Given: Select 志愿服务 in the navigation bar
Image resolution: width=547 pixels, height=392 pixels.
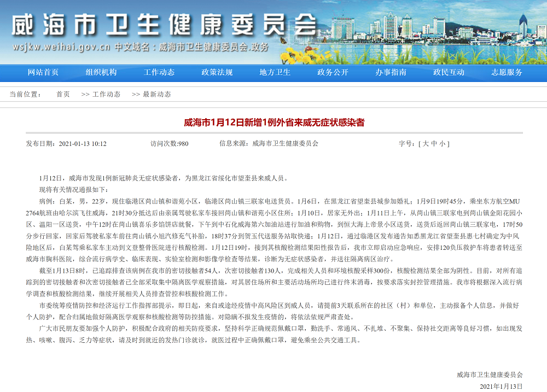Looking at the screenshot, I should [x=507, y=72].
